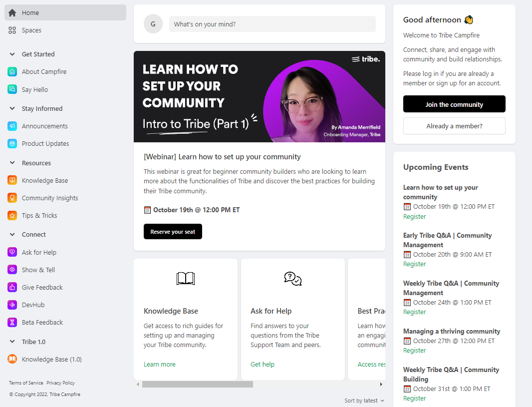Click the Knowledge Base (1.0) round icon
The height and width of the screenshot is (407, 532).
click(12, 359)
